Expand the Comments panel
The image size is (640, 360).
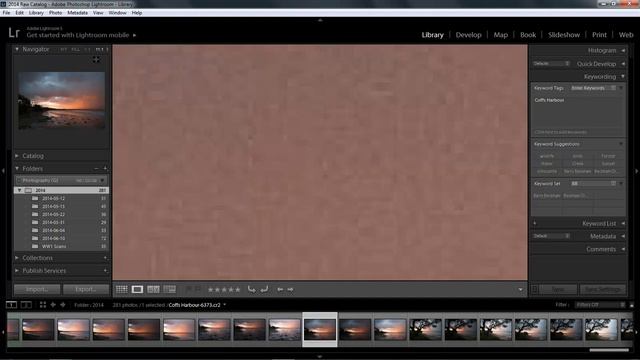click(623, 249)
